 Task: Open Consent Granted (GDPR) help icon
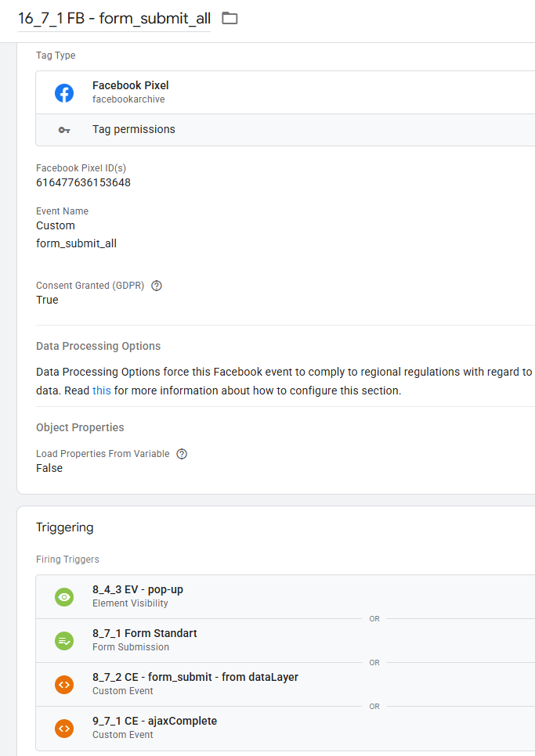point(157,286)
